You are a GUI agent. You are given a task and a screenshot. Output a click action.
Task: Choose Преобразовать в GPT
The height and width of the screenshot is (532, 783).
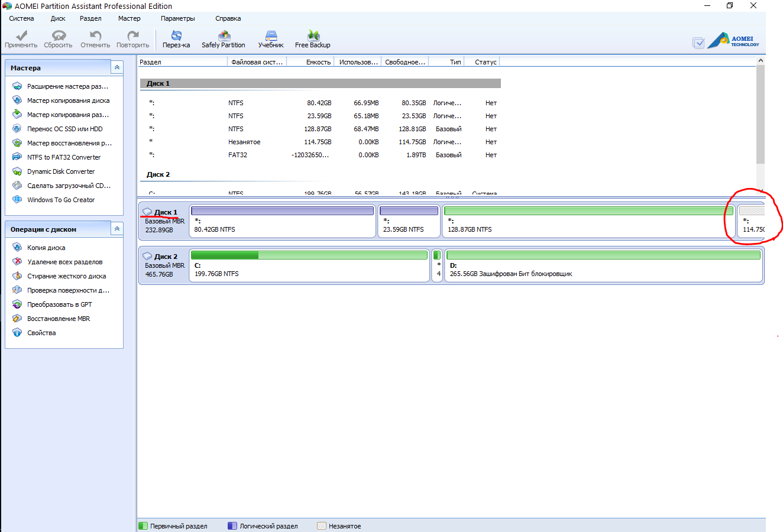pos(53,304)
